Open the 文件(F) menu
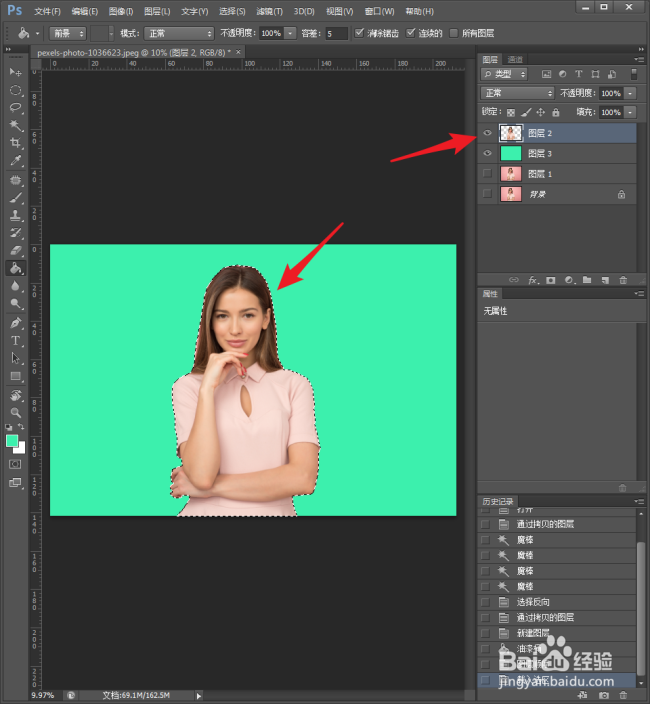This screenshot has height=704, width=650. point(48,11)
